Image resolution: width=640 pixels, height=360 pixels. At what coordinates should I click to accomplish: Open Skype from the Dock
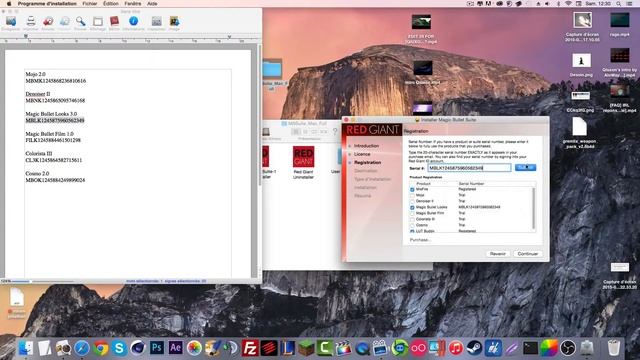pyautogui.click(x=119, y=348)
